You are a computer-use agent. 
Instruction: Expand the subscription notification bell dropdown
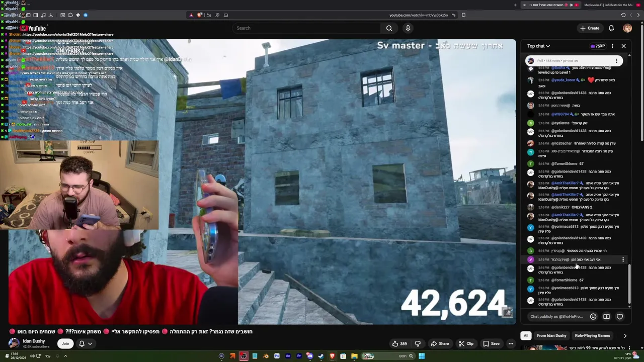[x=86, y=344]
